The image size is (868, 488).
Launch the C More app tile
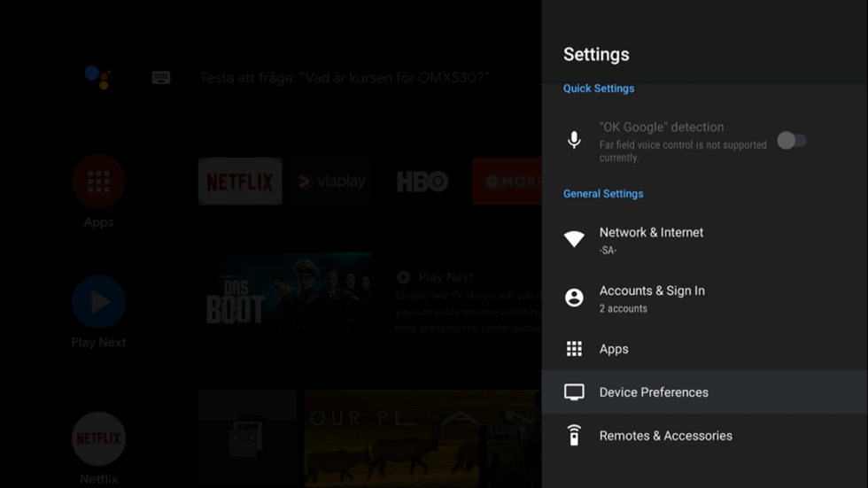[x=507, y=181]
